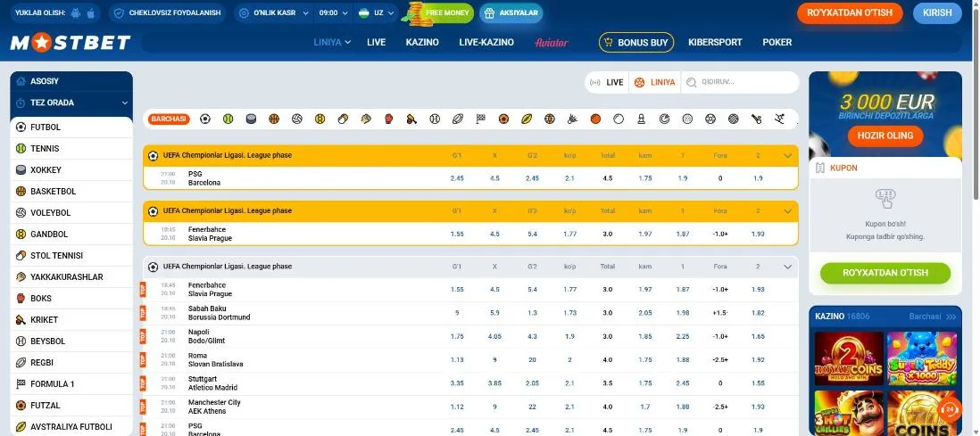Filter by the skiing icon in sports strip
The height and width of the screenshot is (436, 980).
coord(779,119)
